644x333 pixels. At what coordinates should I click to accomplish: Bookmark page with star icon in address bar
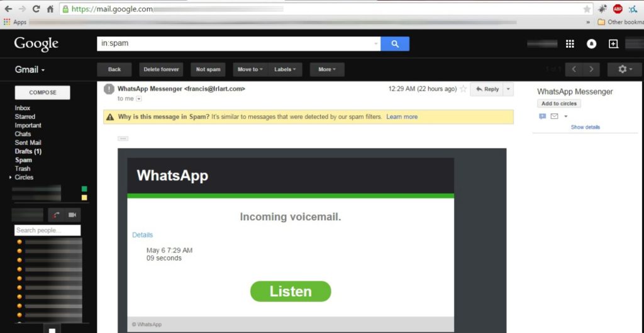coord(587,9)
